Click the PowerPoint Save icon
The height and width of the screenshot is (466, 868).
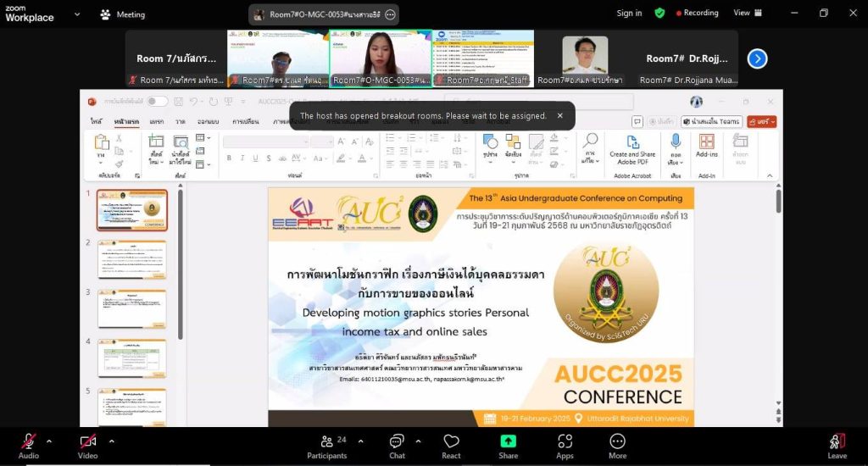pos(178,102)
